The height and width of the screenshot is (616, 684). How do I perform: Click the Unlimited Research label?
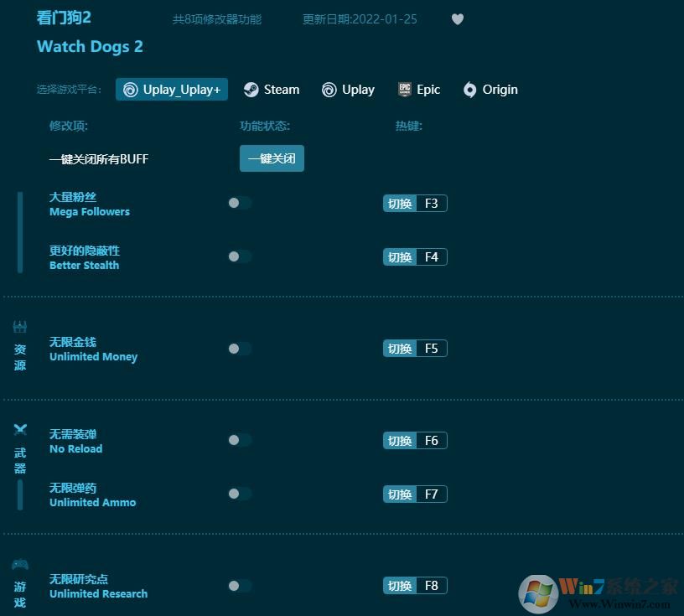(x=99, y=593)
